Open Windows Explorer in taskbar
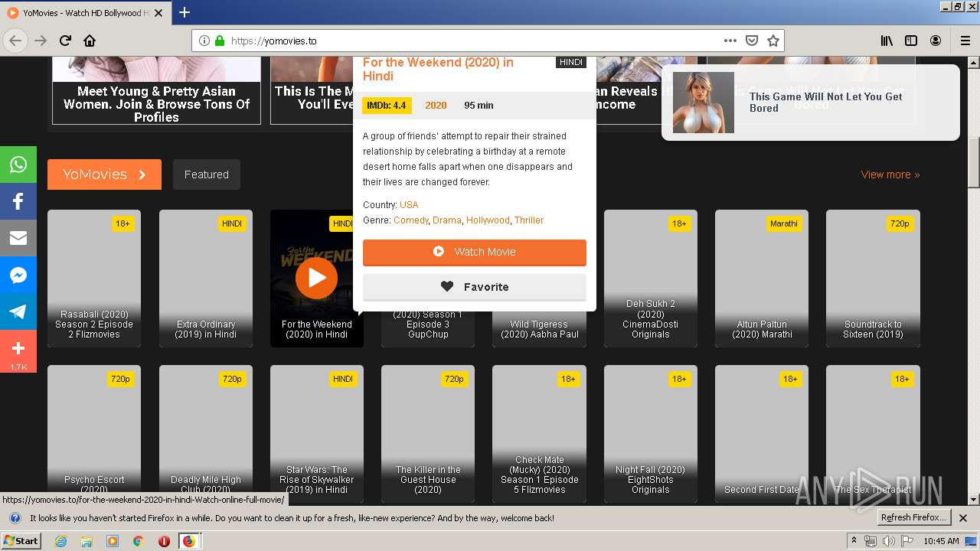The image size is (980, 551). 87,541
